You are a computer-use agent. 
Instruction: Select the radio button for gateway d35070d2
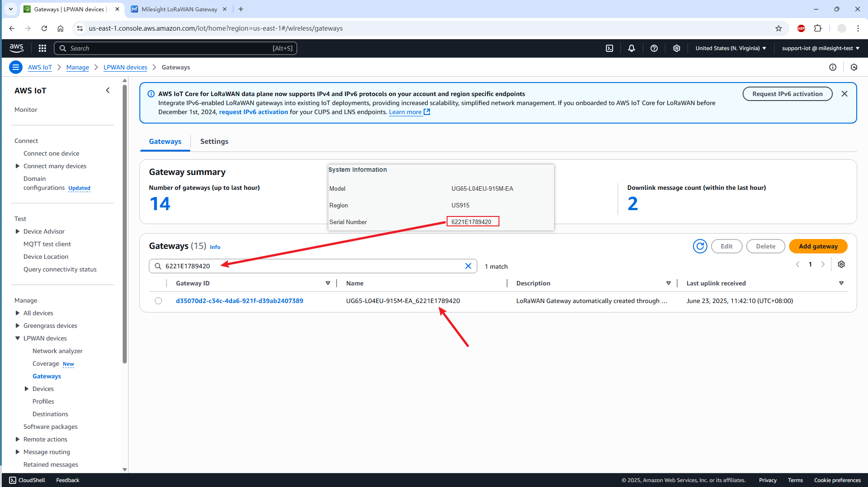click(x=158, y=301)
